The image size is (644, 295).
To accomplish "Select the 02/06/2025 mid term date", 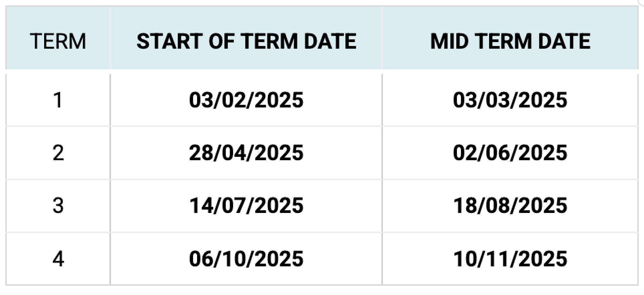I will (x=510, y=153).
